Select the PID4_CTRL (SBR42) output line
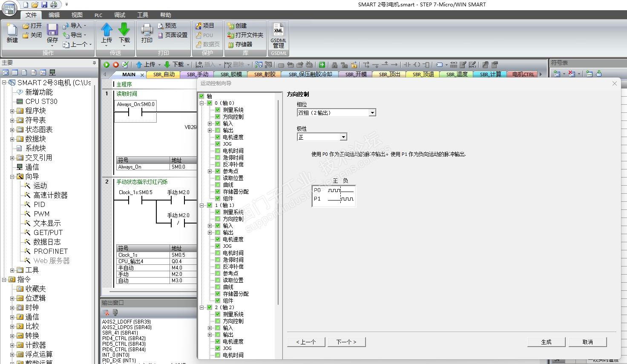Screen dimensions: 627x364 [124, 338]
